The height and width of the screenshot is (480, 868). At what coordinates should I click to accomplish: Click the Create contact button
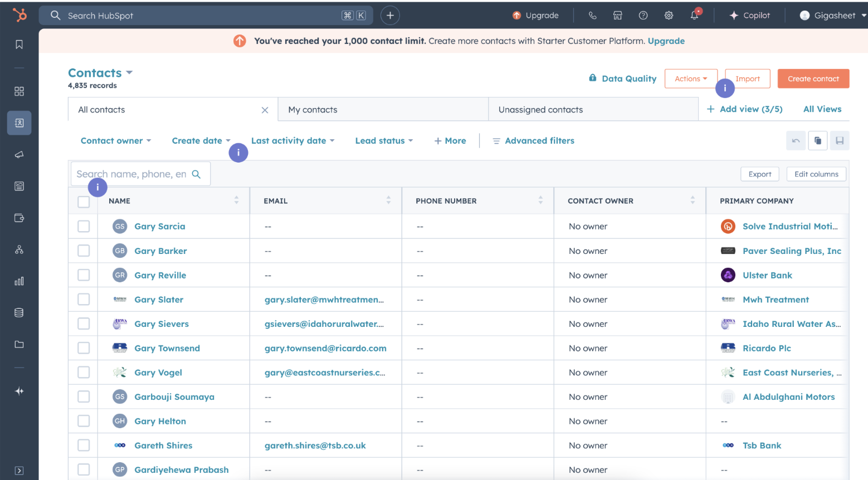point(813,79)
